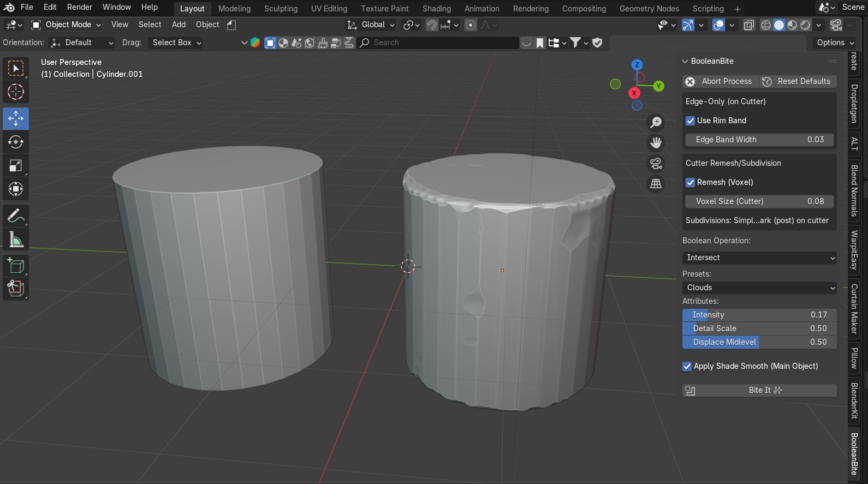Open the Sculpting workspace tab
This screenshot has height=484, width=868.
281,9
